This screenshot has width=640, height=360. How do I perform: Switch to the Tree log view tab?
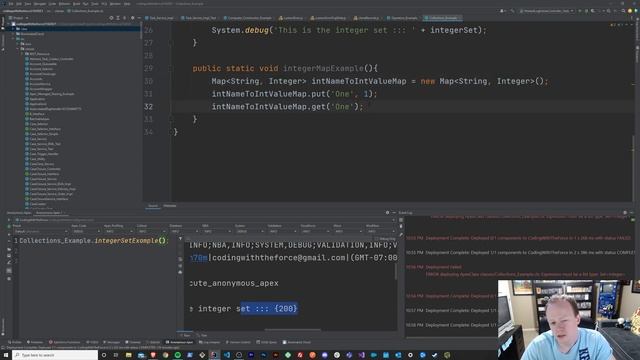click(203, 336)
